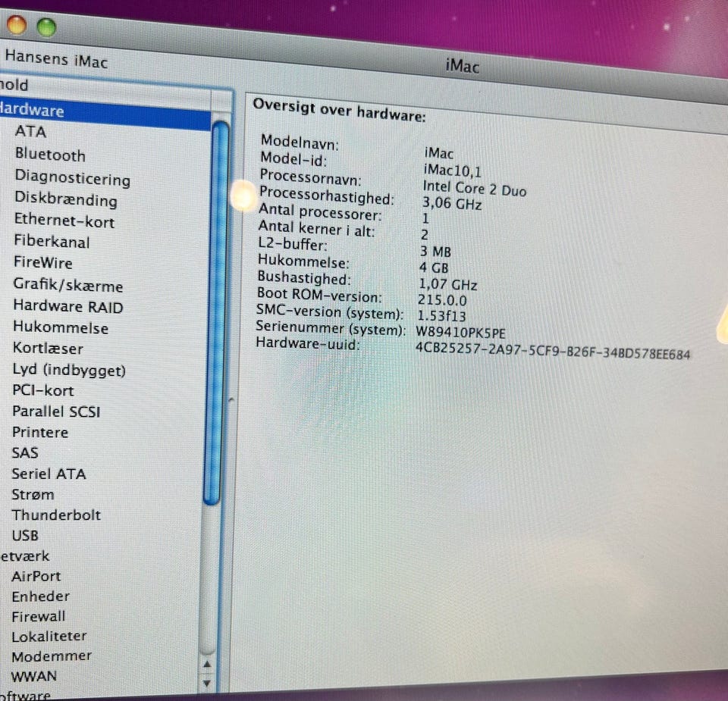Viewport: 728px width, 701px height.
Task: Click the Intel Core 2 Duo value
Action: [x=474, y=189]
